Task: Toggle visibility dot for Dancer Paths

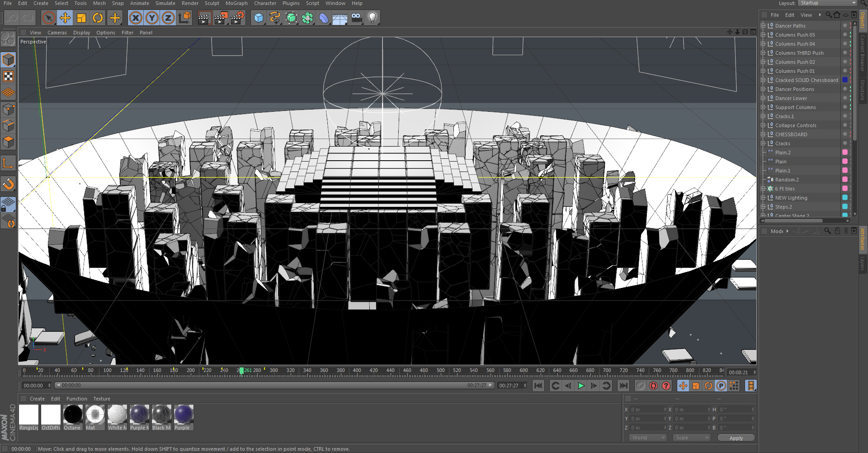Action: [x=845, y=25]
